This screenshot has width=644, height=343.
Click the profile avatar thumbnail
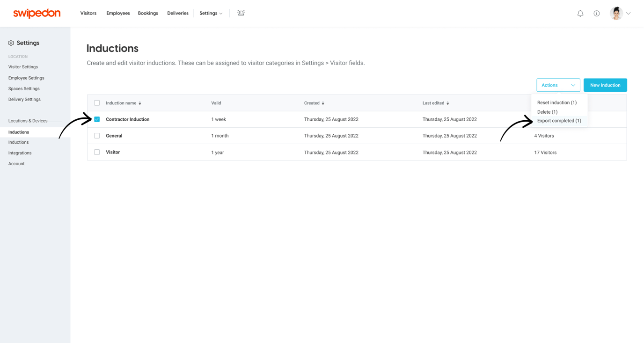616,13
